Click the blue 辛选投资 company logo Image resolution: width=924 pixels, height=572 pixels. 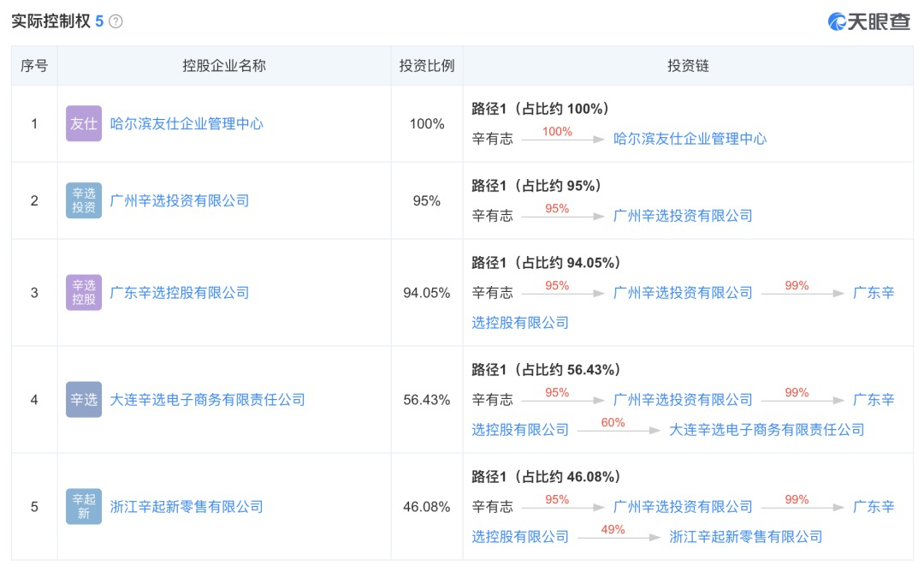(x=83, y=200)
